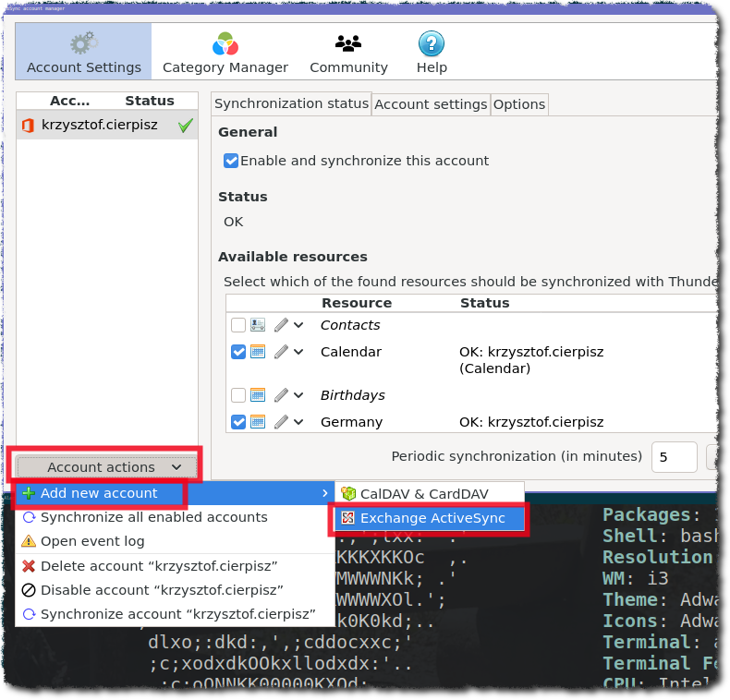The height and width of the screenshot is (700, 730).
Task: Click Community toolbar label
Action: pyautogui.click(x=348, y=67)
